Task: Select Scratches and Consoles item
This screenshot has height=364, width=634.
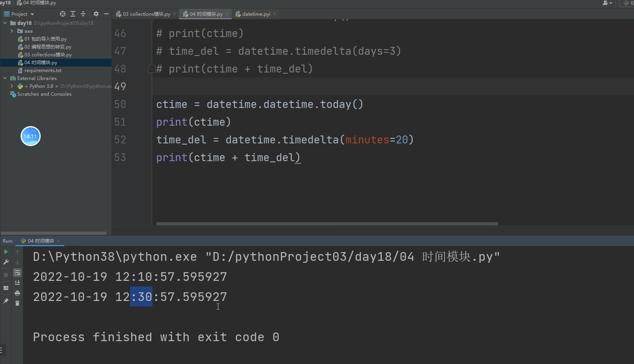Action: 44,94
